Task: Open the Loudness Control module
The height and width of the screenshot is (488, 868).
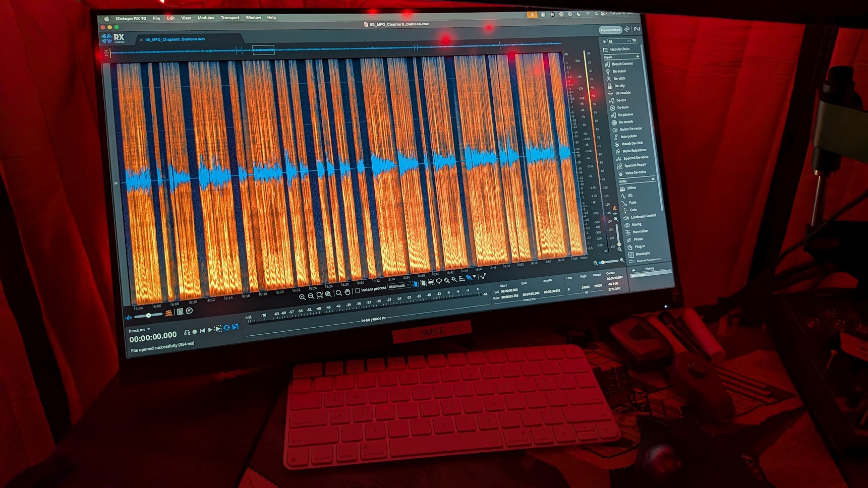Action: point(643,216)
